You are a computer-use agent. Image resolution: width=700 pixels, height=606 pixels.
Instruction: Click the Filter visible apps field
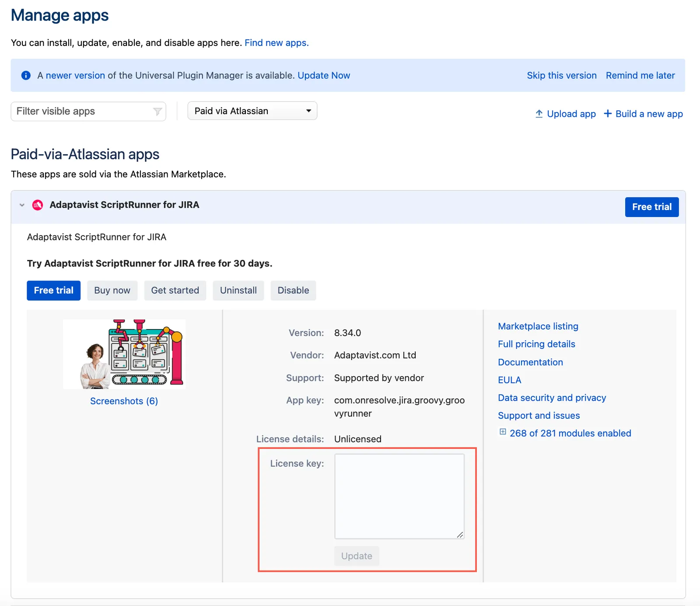click(88, 111)
